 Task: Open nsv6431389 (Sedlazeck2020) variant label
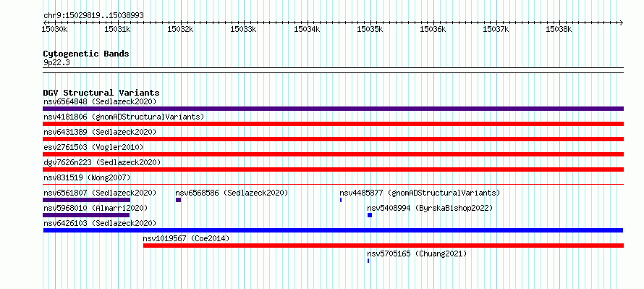click(100, 132)
